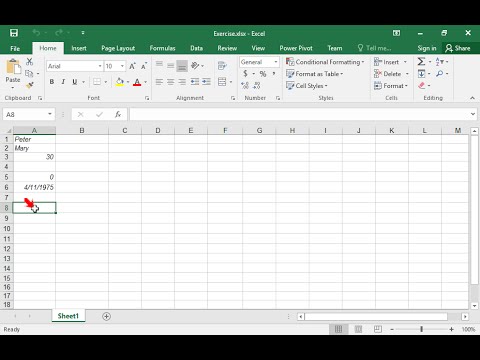
Task: Save the workbook with the floppy icon
Action: 14,33
